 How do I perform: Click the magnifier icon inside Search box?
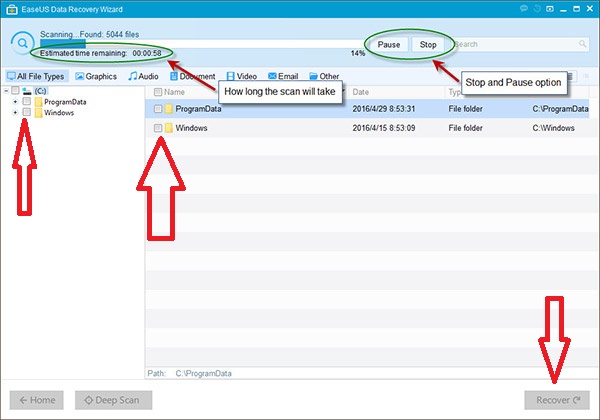582,44
